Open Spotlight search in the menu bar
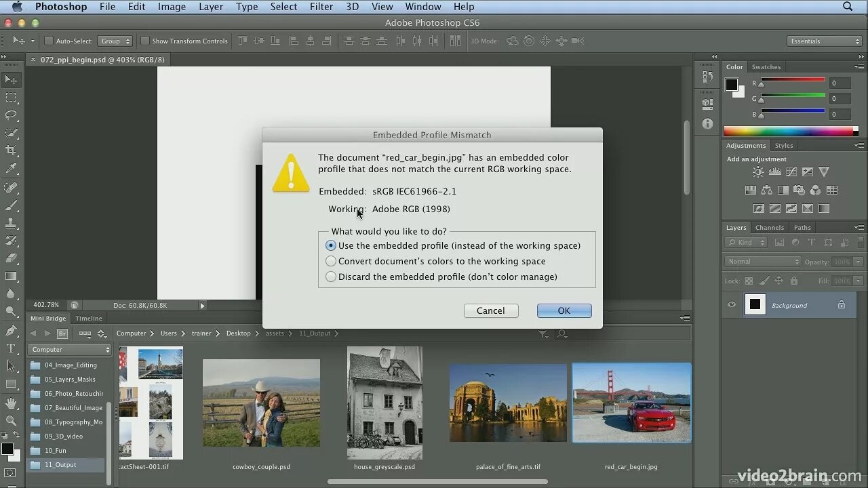This screenshot has width=868, height=488. point(848,7)
